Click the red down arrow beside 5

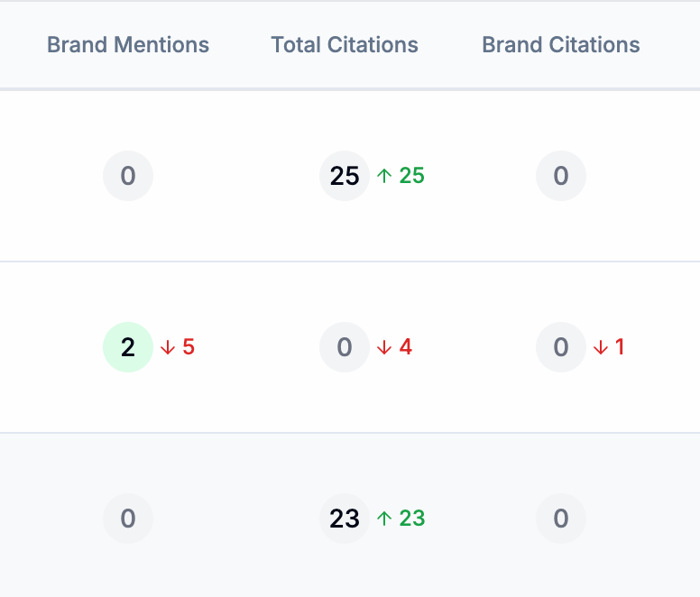tap(168, 347)
